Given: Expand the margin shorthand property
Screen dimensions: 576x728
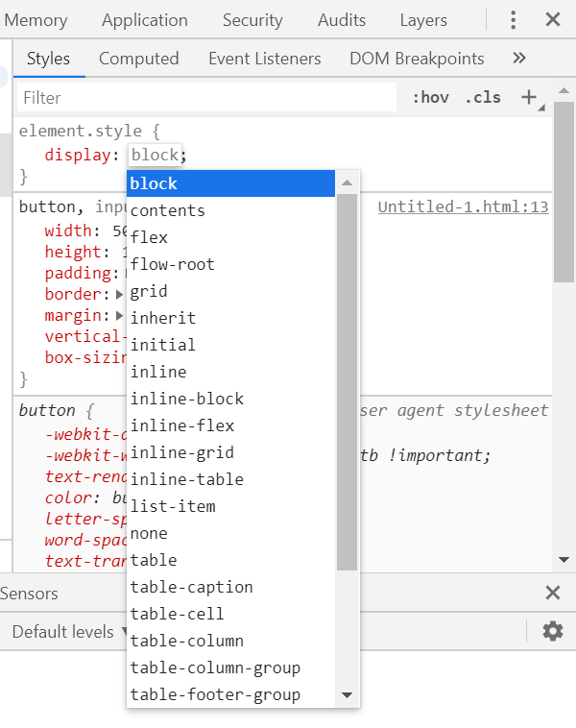Looking at the screenshot, I should pyautogui.click(x=120, y=315).
